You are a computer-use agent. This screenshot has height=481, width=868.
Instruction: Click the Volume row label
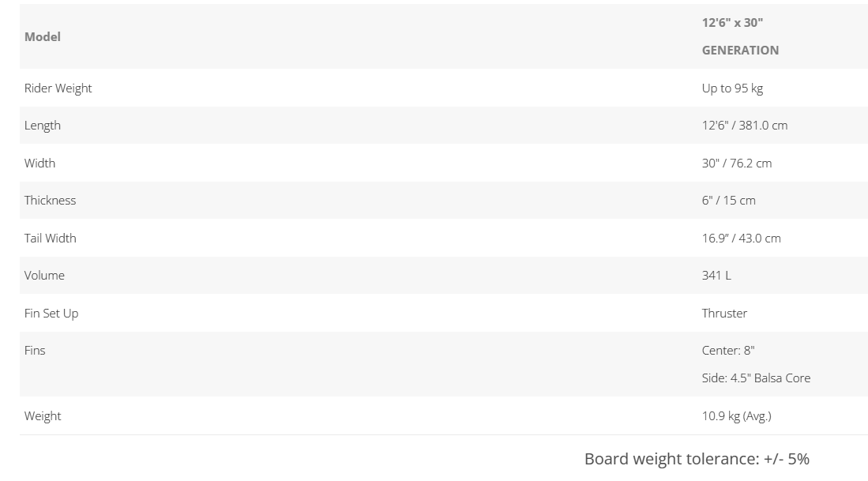[x=44, y=275]
